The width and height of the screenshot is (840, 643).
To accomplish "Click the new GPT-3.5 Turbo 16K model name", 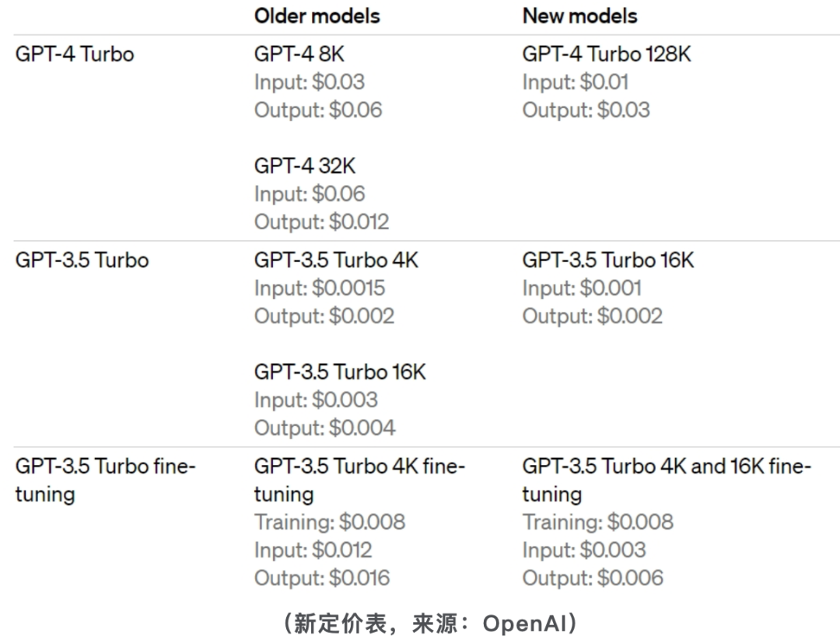I will (x=608, y=260).
